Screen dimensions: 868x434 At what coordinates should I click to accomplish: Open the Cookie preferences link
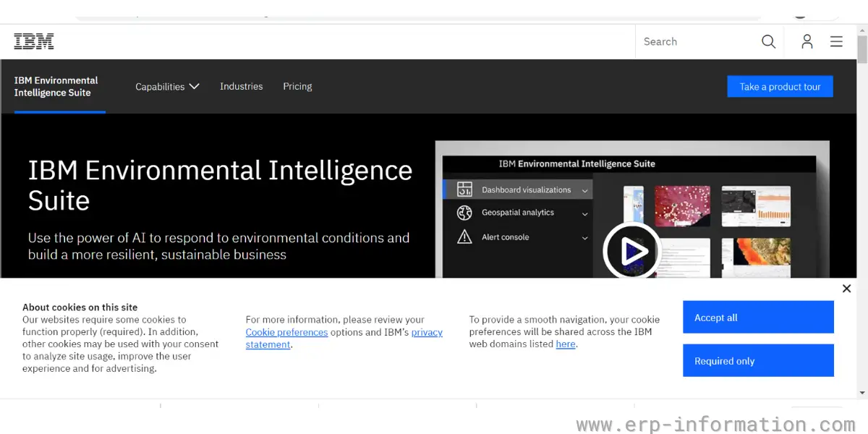click(286, 332)
